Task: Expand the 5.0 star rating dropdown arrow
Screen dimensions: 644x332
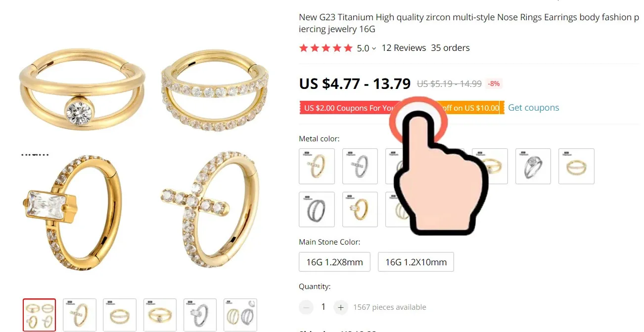Action: tap(374, 48)
